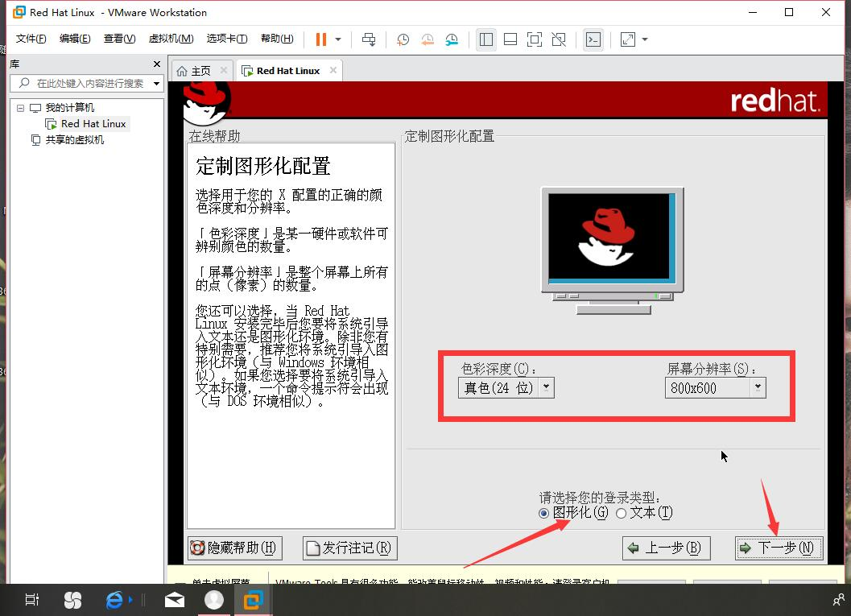Open the 虚拟机(M) menu
Viewport: 851px width, 616px height.
coord(171,39)
